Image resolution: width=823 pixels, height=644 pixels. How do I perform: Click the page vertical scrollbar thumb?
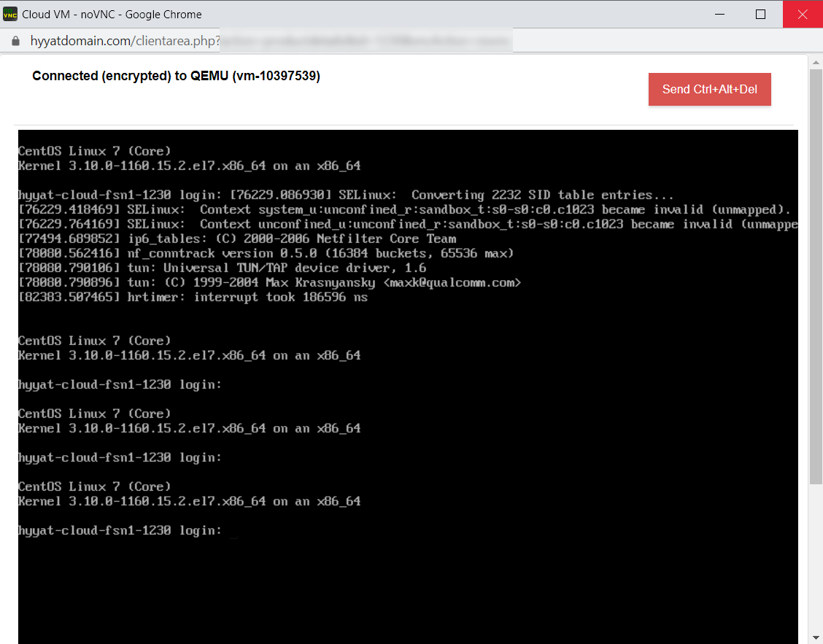pyautogui.click(x=816, y=277)
